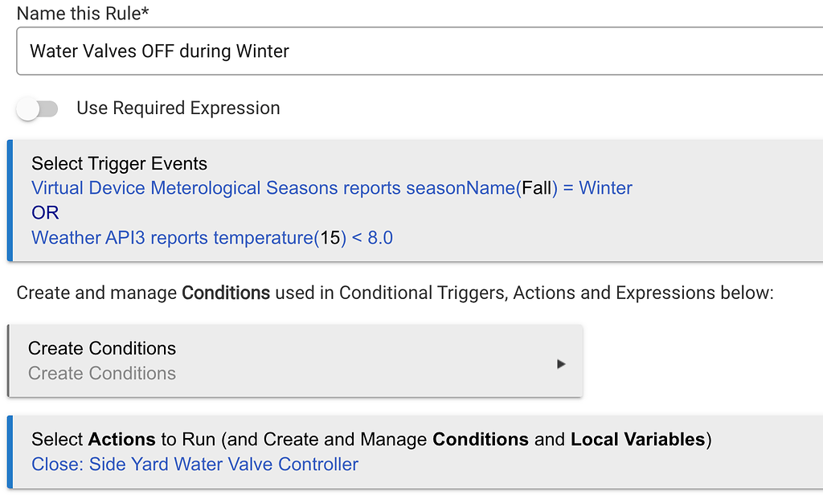Click the 15 temperature reading value
This screenshot has width=823, height=504.
tap(330, 237)
